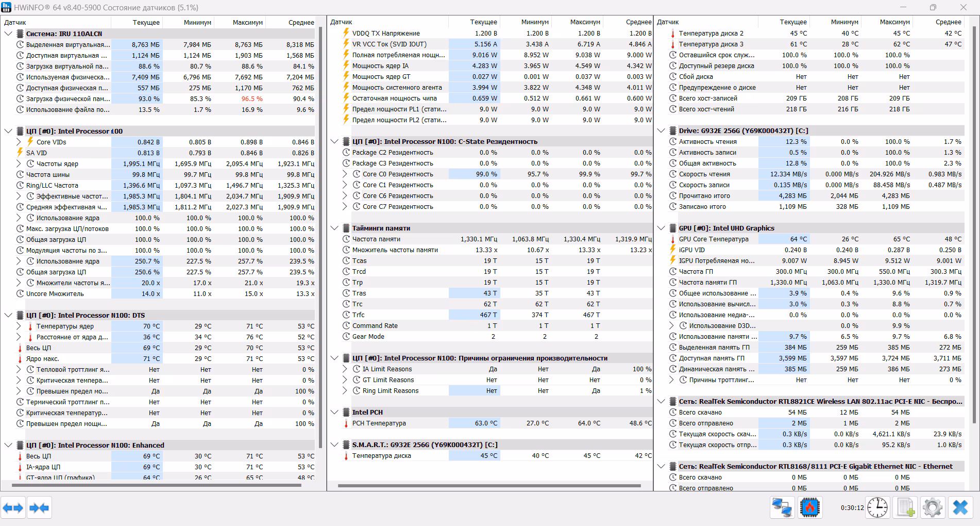This screenshot has height=526, width=980.
Task: Open sensor settings via the gear icon
Action: 932,507
